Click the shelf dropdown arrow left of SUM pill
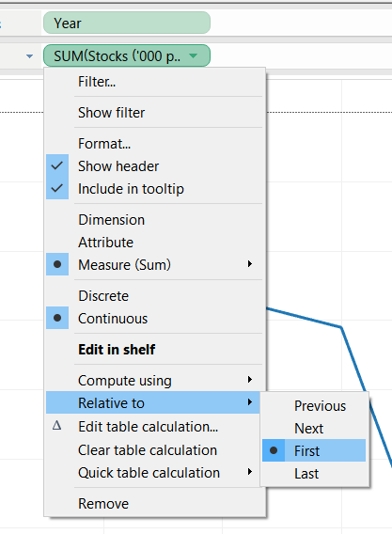Screen dimensions: 392x534 pos(30,56)
